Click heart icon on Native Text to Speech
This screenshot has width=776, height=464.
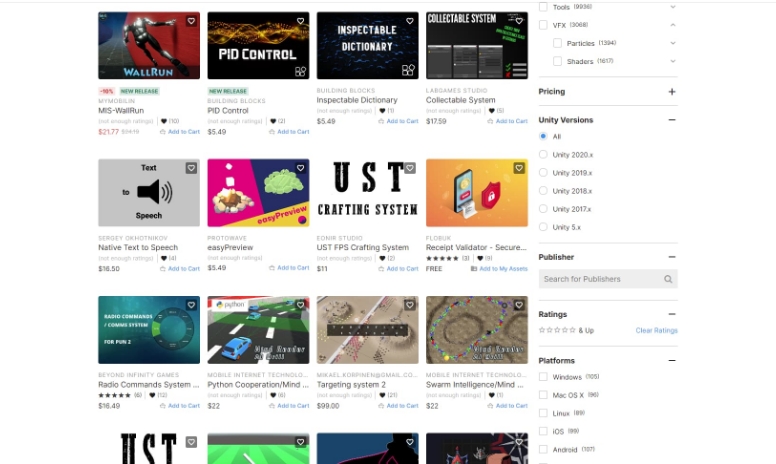click(191, 168)
